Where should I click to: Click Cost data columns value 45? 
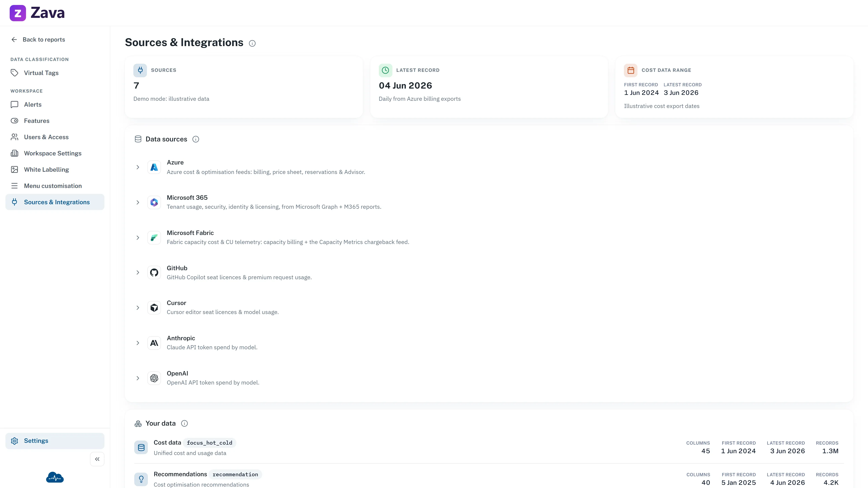[705, 451]
